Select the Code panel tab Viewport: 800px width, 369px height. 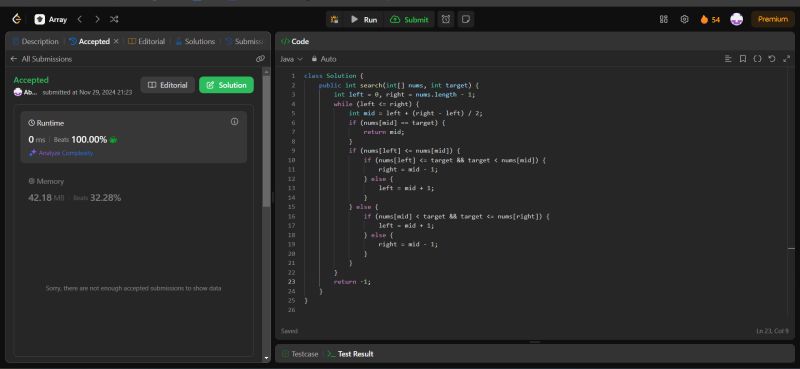295,41
